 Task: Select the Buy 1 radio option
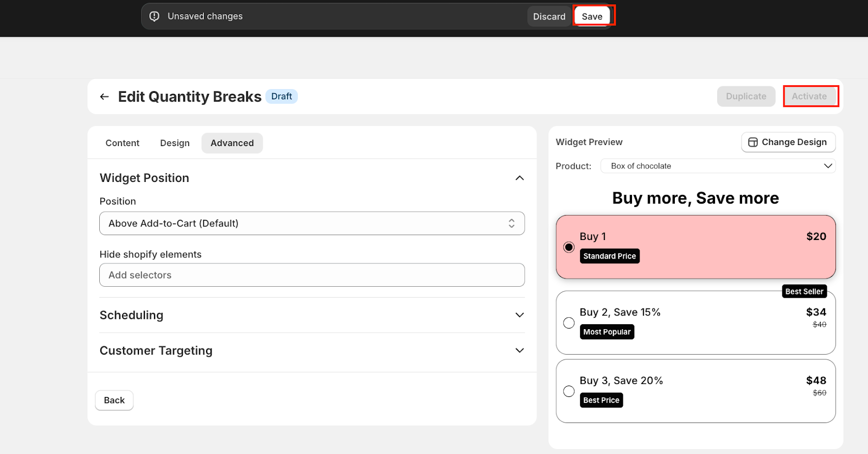click(569, 247)
